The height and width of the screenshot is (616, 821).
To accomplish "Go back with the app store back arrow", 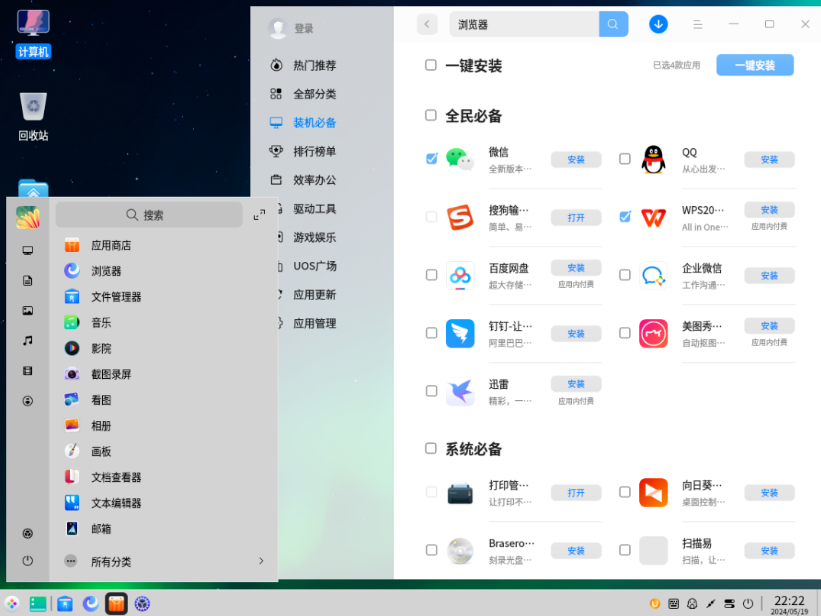I will click(x=427, y=24).
